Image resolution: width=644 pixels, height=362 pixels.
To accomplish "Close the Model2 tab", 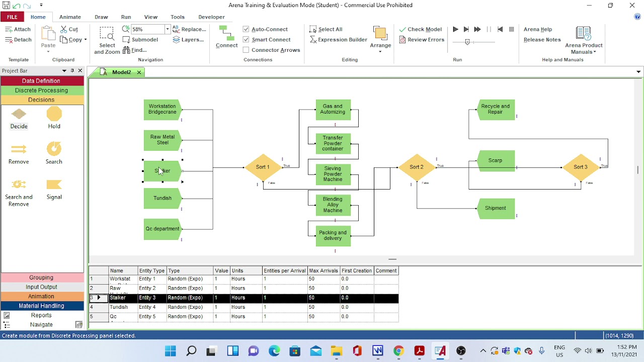I will pos(139,72).
